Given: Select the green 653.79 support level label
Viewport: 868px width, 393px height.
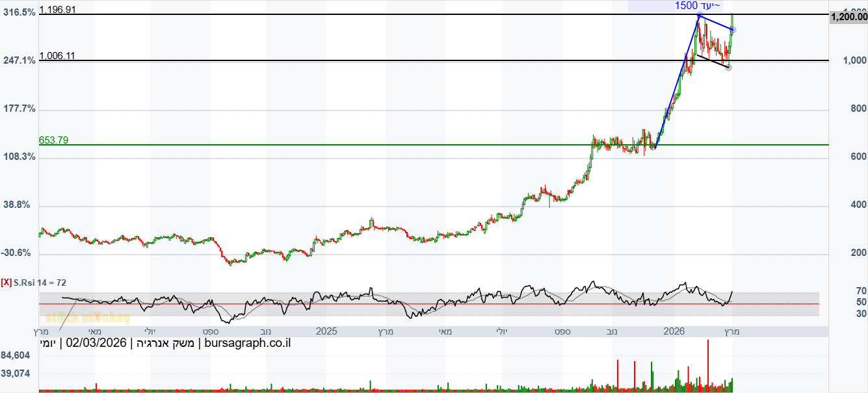Looking at the screenshot, I should click(x=54, y=140).
